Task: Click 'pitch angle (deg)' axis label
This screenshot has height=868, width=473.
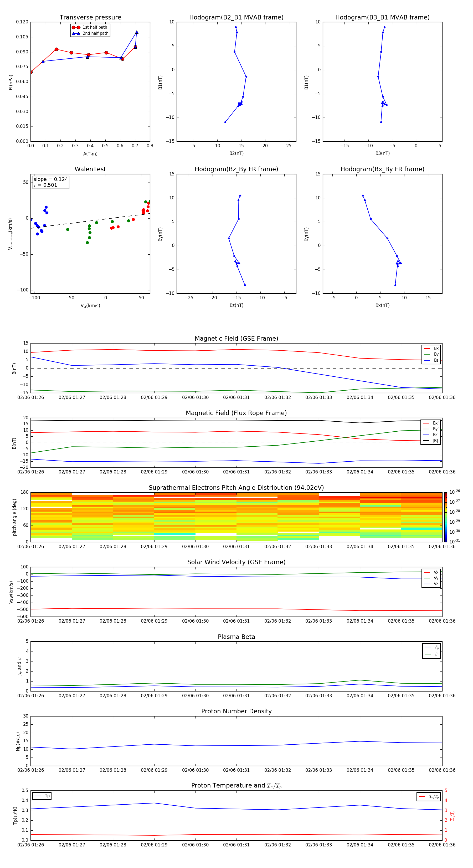Action: [x=14, y=517]
